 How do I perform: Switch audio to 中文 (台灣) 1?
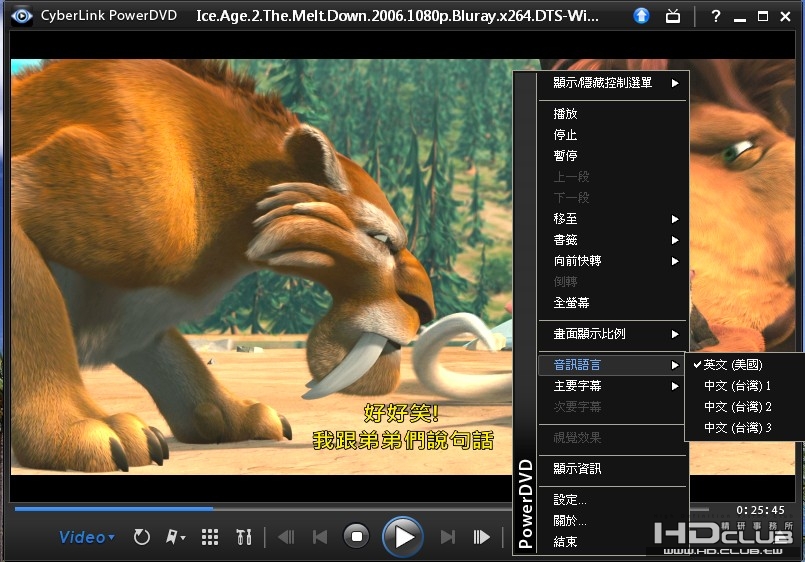(x=744, y=386)
